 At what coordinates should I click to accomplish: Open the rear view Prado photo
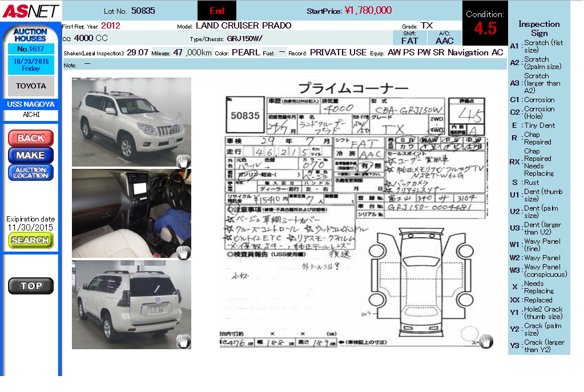click(131, 305)
